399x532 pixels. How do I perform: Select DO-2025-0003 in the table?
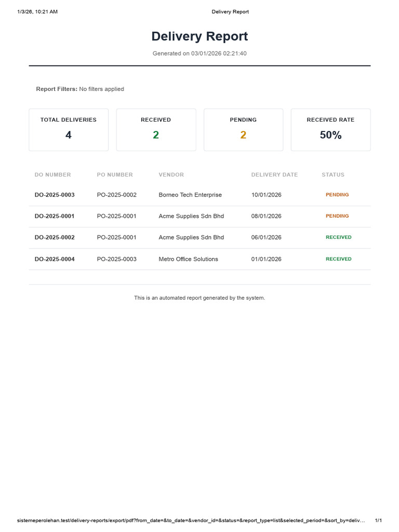55,195
